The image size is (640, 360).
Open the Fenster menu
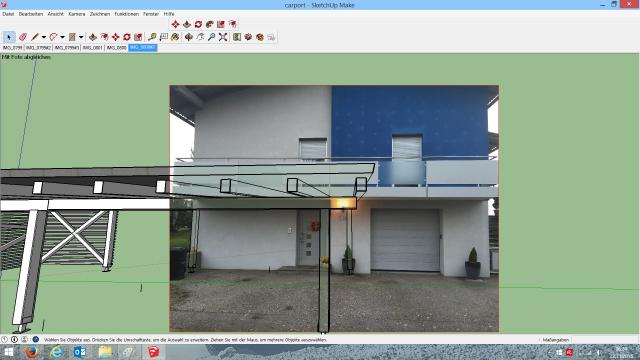click(151, 14)
